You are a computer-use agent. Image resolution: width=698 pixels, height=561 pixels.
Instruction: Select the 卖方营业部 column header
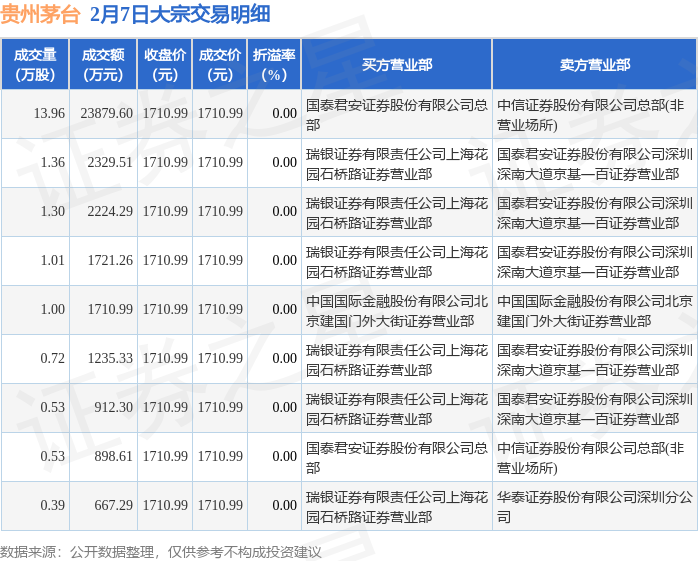tap(595, 65)
